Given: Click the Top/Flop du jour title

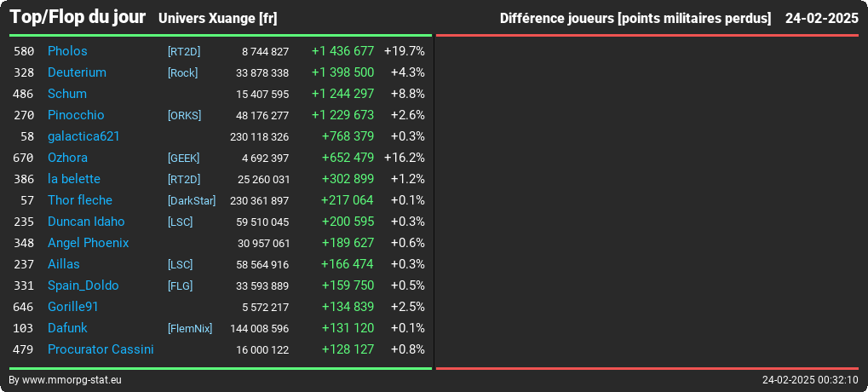Looking at the screenshot, I should coord(78,17).
